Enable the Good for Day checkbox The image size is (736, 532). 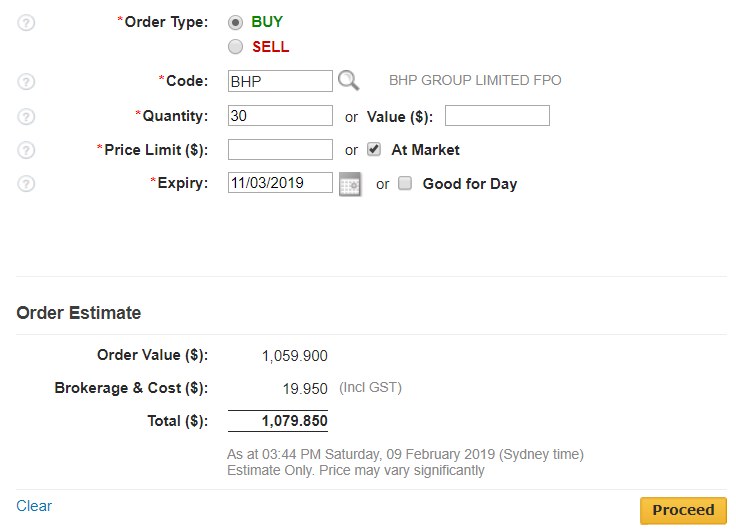tap(405, 183)
